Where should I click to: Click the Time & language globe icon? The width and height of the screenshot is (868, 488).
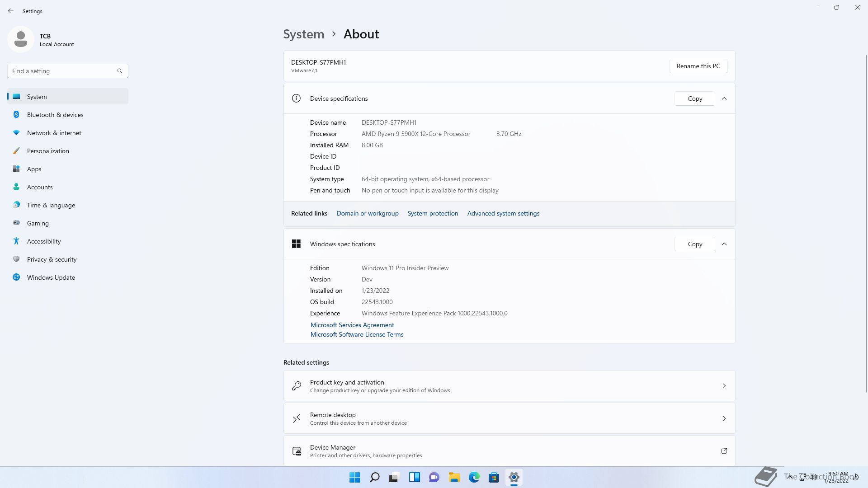pyautogui.click(x=16, y=205)
